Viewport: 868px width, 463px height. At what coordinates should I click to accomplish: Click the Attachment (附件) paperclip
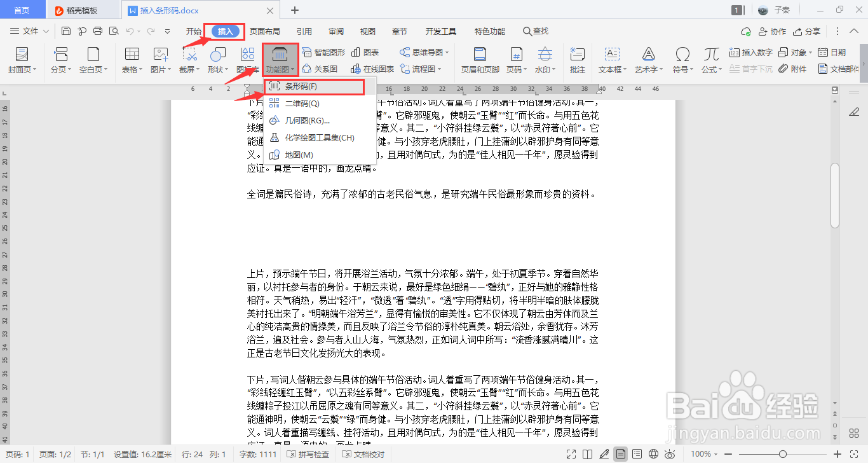coord(792,69)
